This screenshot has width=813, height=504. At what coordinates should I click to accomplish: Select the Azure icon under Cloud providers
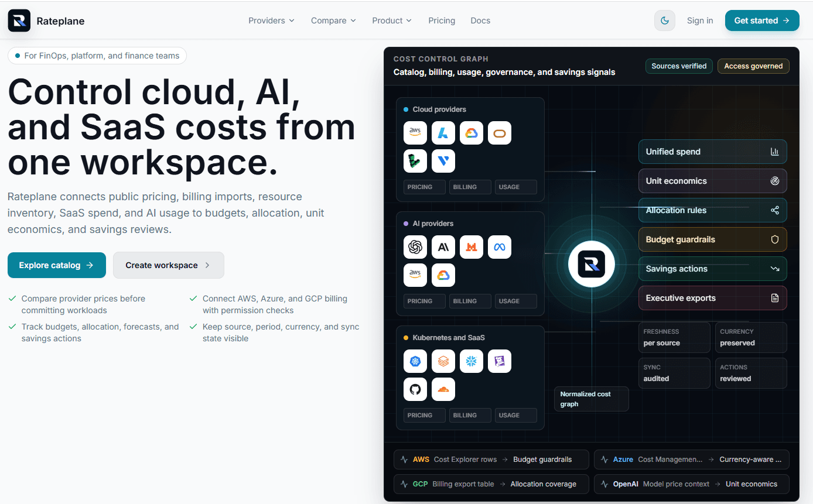[443, 133]
